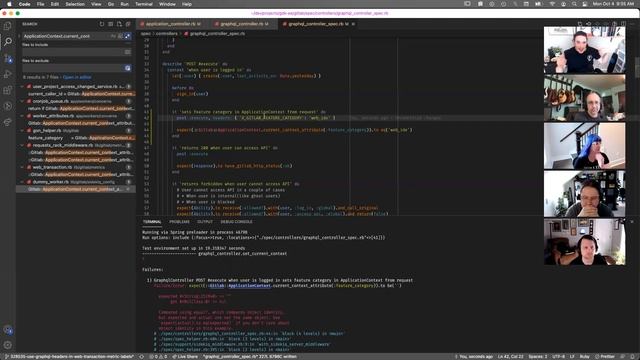The image size is (640, 360).
Task: Clear the search results
Action: pyautogui.click(x=111, y=24)
